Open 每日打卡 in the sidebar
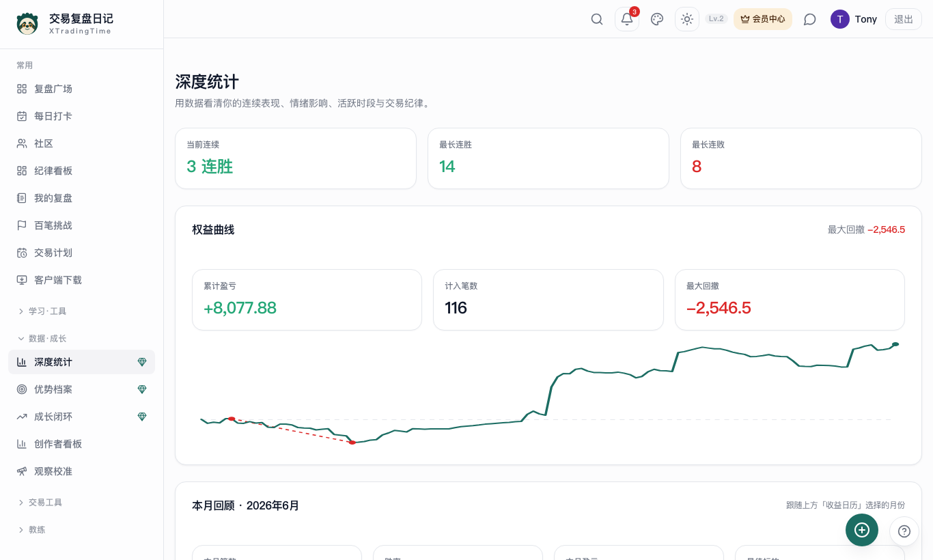The height and width of the screenshot is (560, 933). 81,116
